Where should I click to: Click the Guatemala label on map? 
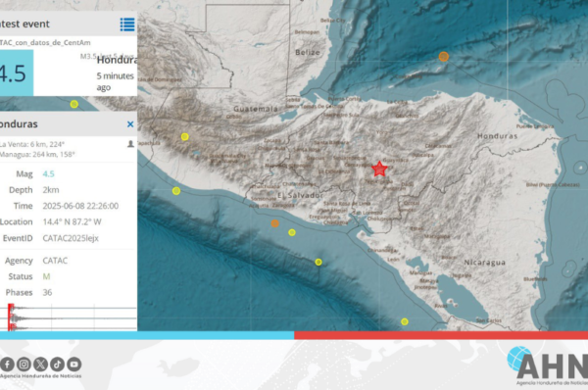click(256, 109)
